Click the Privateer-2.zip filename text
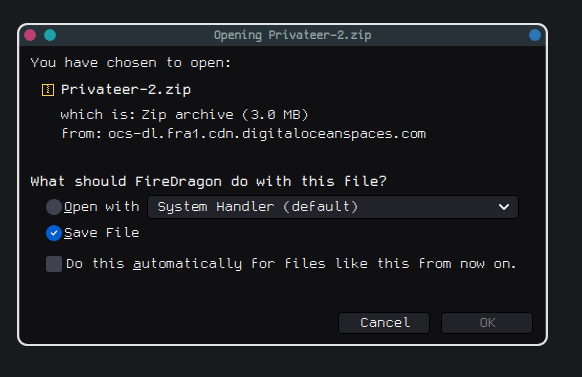 126,90
